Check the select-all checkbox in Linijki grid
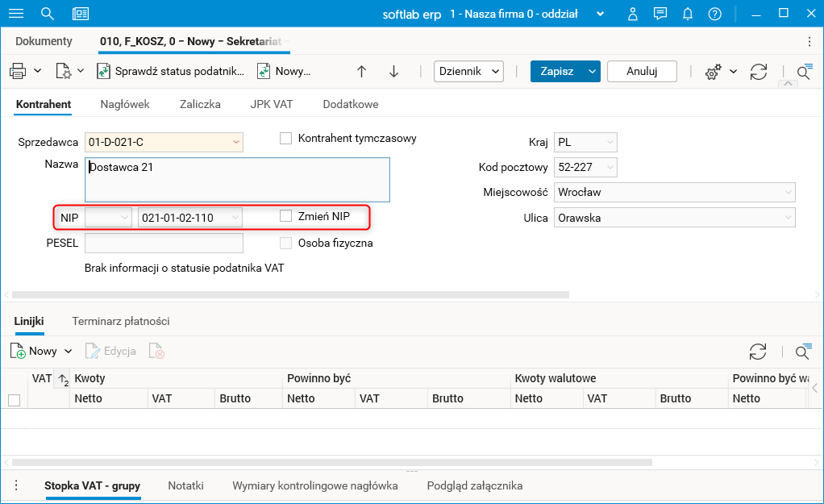The image size is (824, 504). (x=14, y=399)
